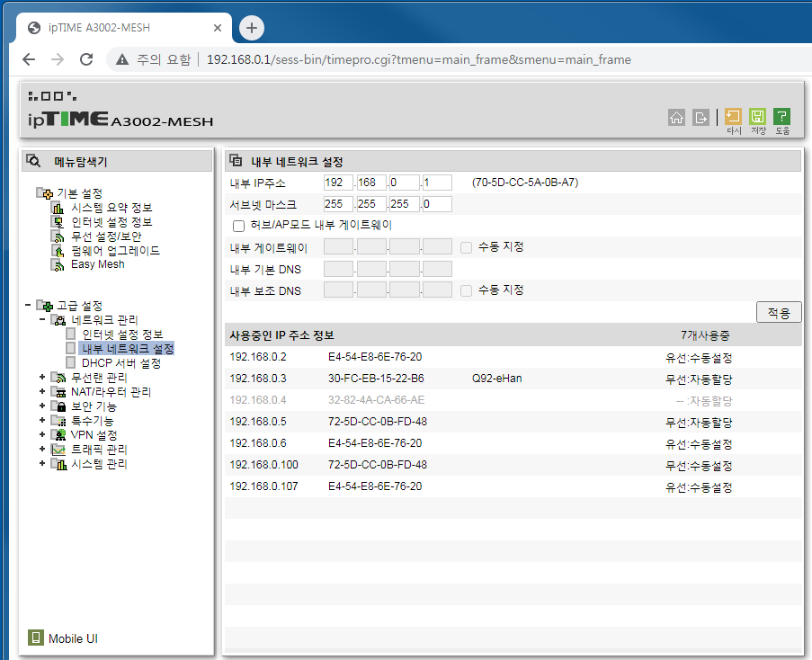Click the home icon in header

coord(676,118)
